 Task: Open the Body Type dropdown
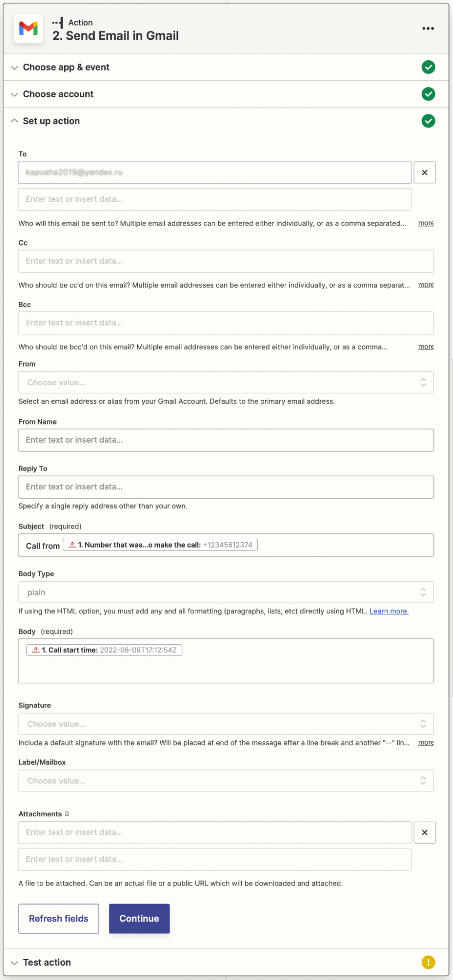pos(226,592)
